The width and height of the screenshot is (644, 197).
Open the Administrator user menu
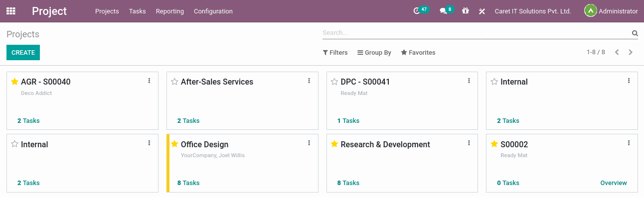tap(611, 11)
